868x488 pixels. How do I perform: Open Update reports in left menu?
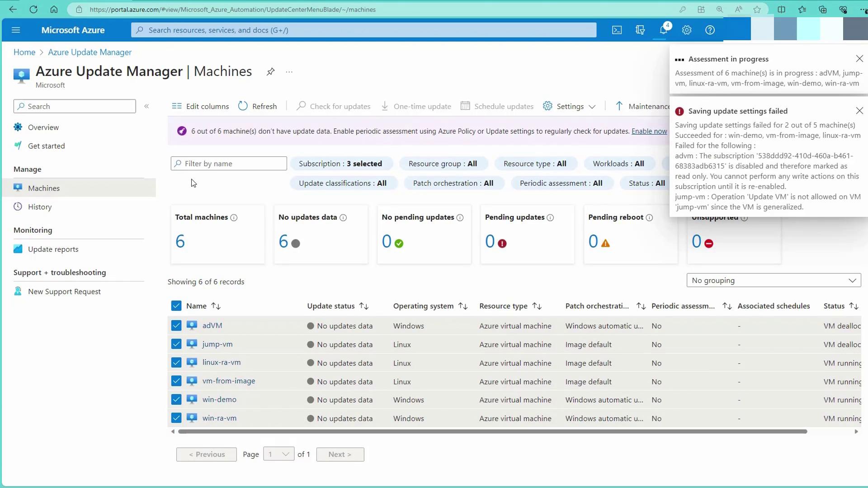point(53,249)
